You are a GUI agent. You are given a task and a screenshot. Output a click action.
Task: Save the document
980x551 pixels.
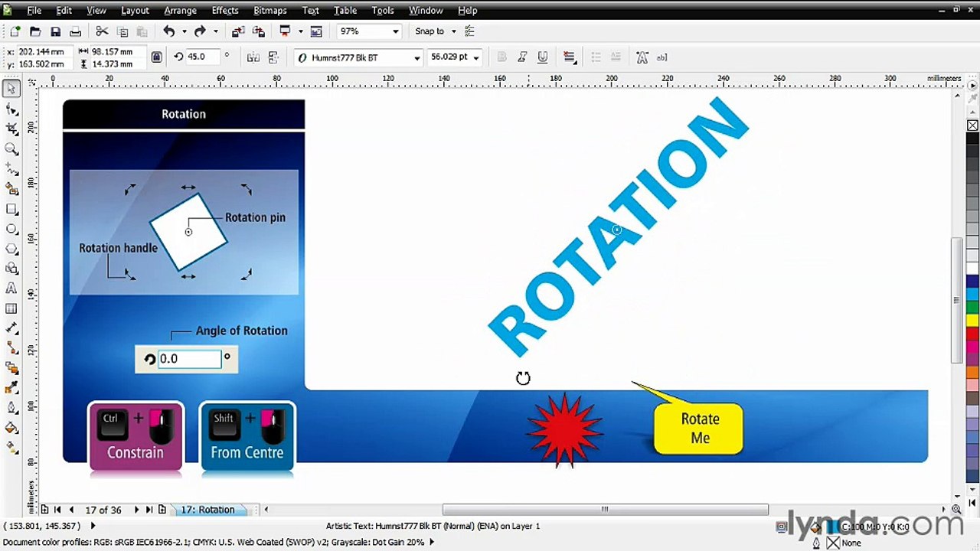pyautogui.click(x=55, y=31)
